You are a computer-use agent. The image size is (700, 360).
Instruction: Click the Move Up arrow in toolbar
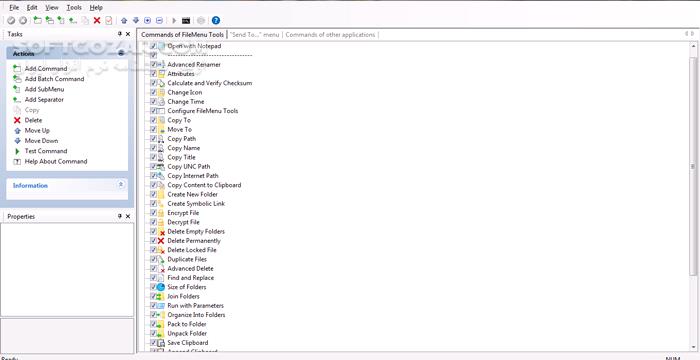tap(124, 21)
